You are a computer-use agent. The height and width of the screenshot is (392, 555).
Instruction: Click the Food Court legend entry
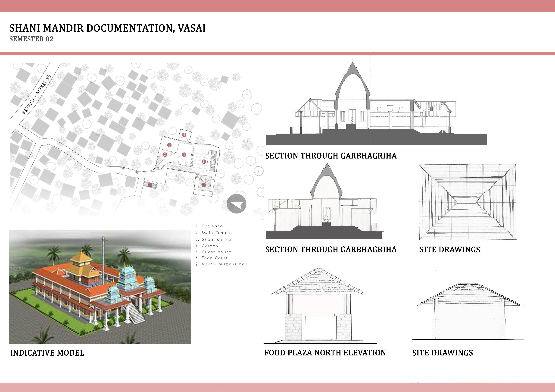coord(215,258)
